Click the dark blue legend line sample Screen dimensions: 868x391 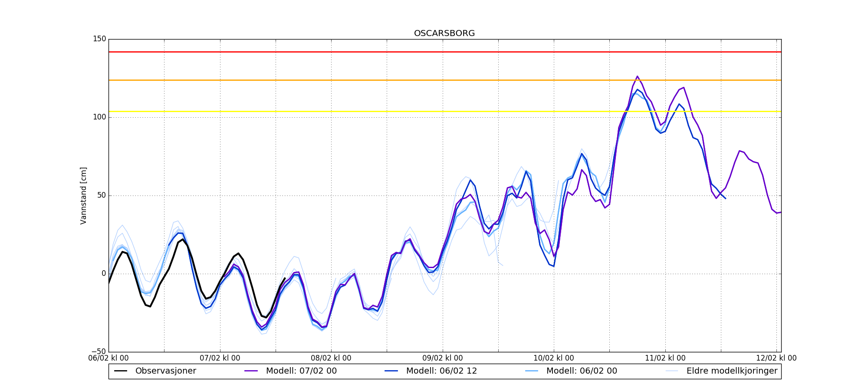(x=391, y=371)
